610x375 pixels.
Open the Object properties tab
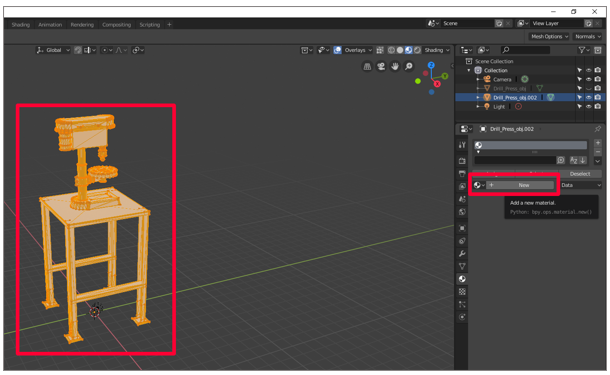coord(462,228)
